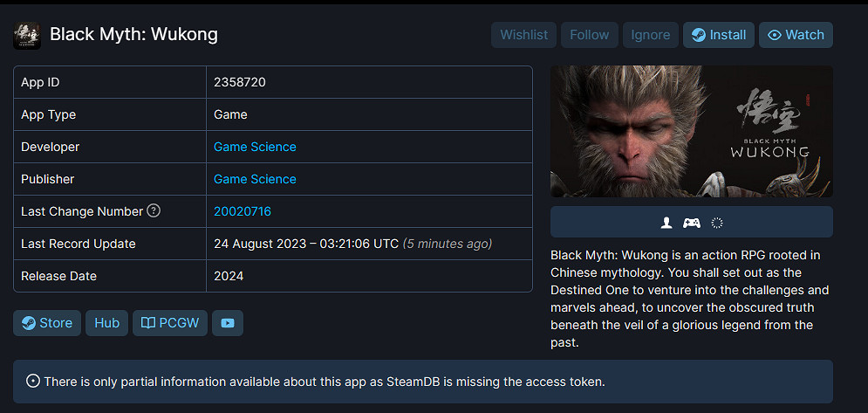Click the Wukong header banner image
The width and height of the screenshot is (868, 413).
691,131
